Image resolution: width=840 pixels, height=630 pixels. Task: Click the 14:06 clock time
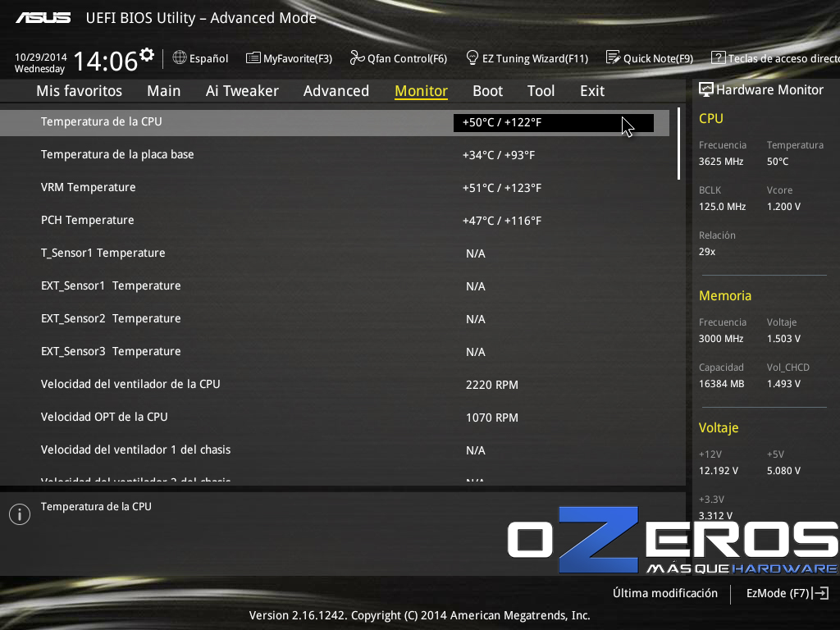(106, 61)
